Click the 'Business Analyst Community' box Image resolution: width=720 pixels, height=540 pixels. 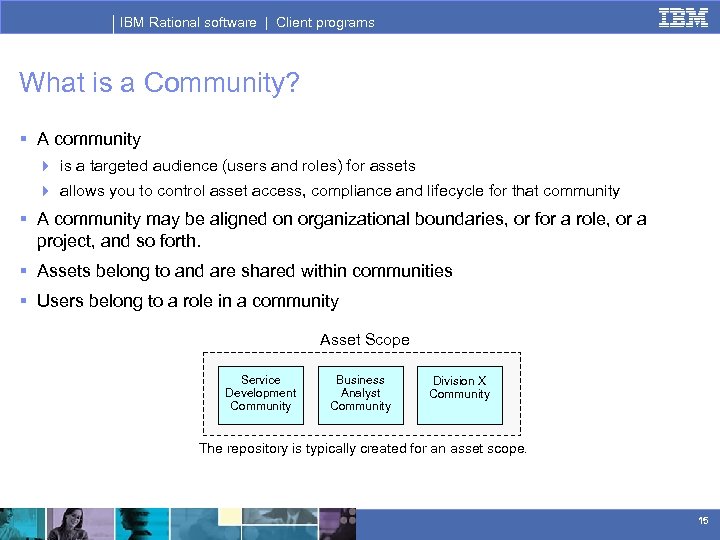pyautogui.click(x=360, y=395)
